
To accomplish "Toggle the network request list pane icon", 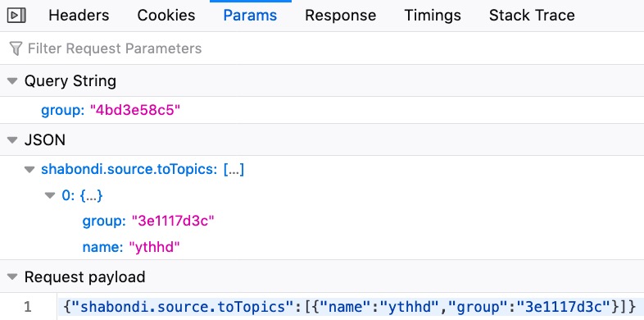I will (x=16, y=16).
